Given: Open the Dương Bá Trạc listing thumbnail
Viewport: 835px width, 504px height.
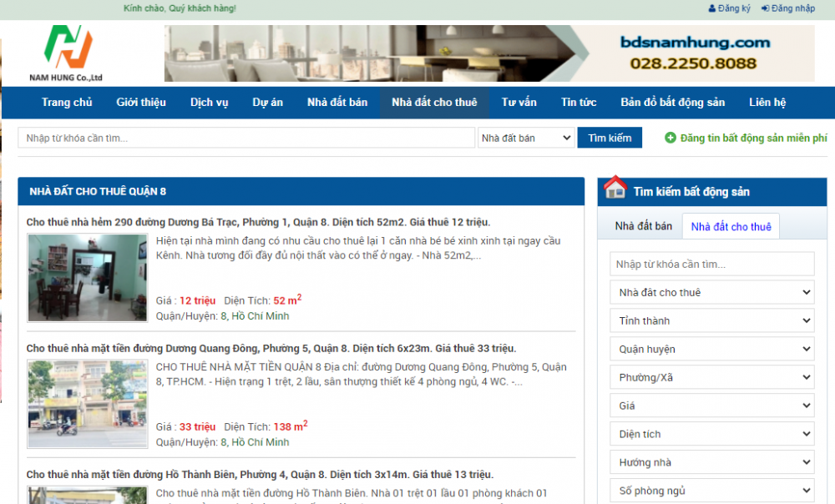Looking at the screenshot, I should tap(87, 278).
